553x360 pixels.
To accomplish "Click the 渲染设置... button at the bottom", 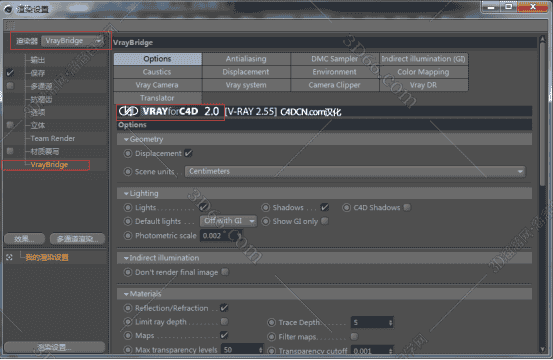I will pyautogui.click(x=54, y=347).
